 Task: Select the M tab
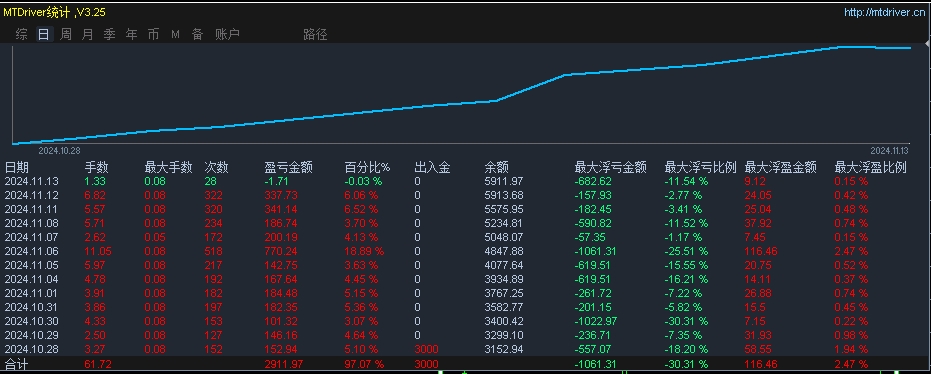[x=175, y=34]
